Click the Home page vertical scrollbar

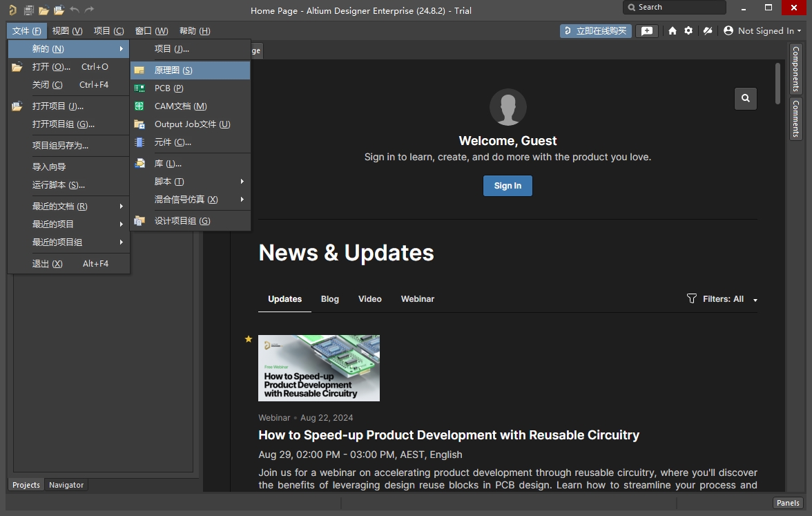click(x=777, y=84)
